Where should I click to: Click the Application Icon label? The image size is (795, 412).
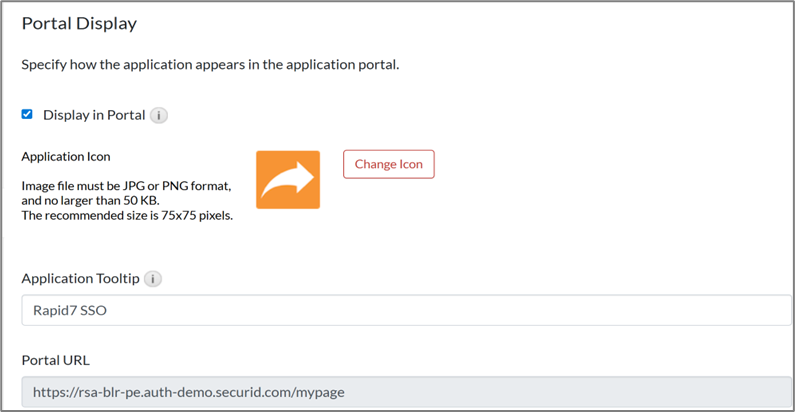(66, 157)
